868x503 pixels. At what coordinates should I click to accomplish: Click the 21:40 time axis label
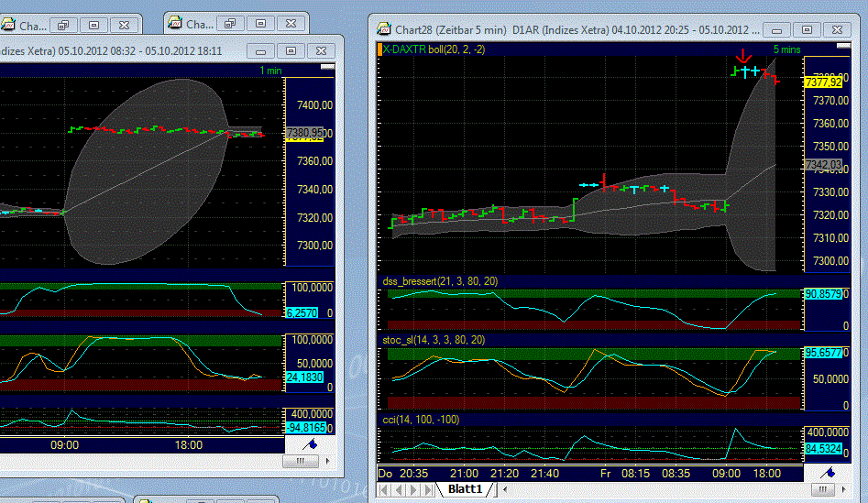[544, 474]
